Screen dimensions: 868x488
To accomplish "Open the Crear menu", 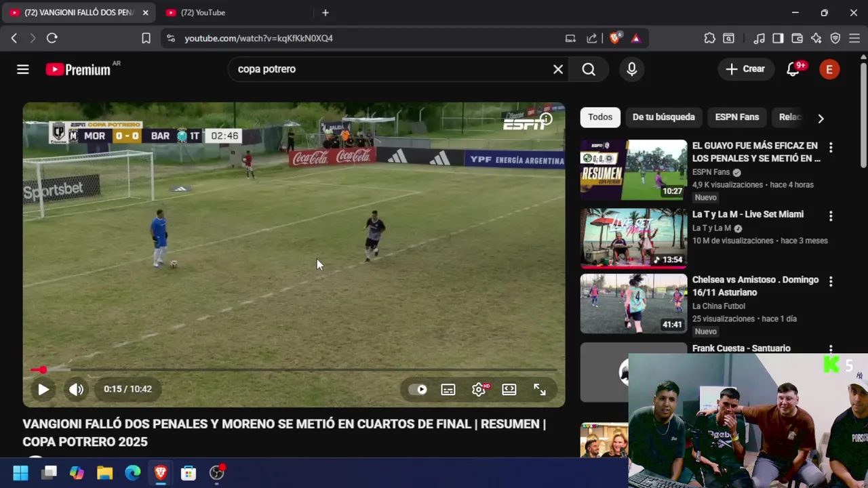I will (x=745, y=69).
